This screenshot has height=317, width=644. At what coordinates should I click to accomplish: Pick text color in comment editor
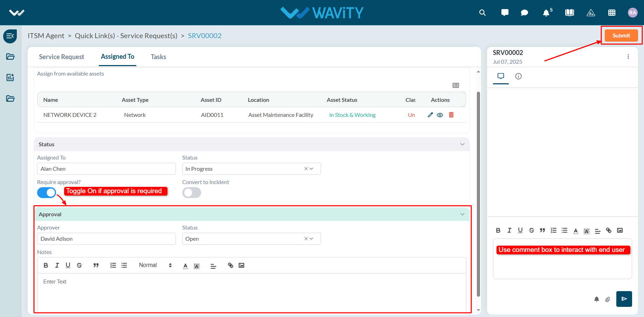point(576,231)
